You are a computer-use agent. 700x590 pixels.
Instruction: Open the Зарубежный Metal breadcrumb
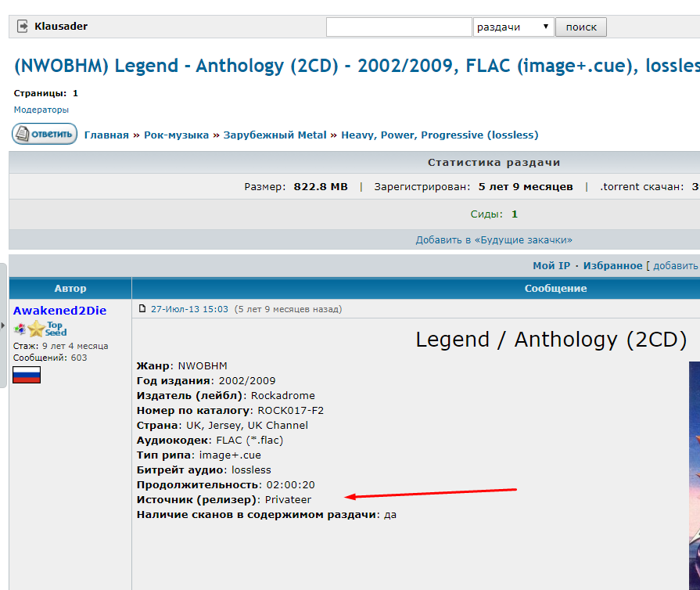[275, 135]
